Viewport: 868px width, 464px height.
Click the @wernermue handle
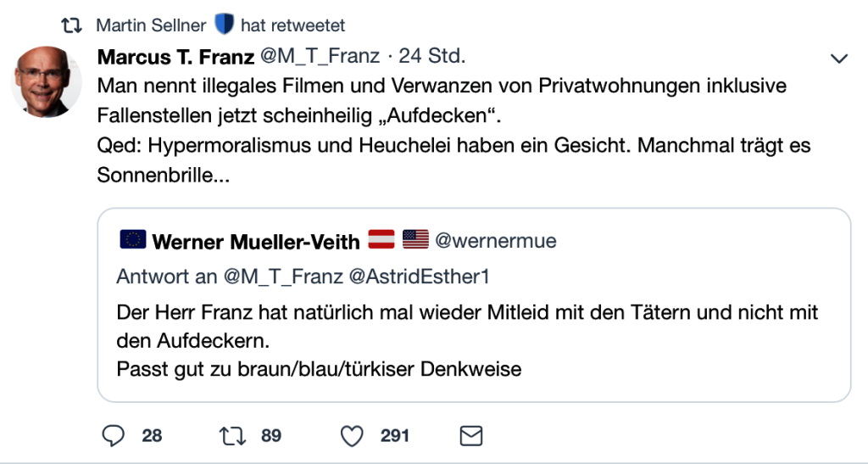click(x=495, y=241)
